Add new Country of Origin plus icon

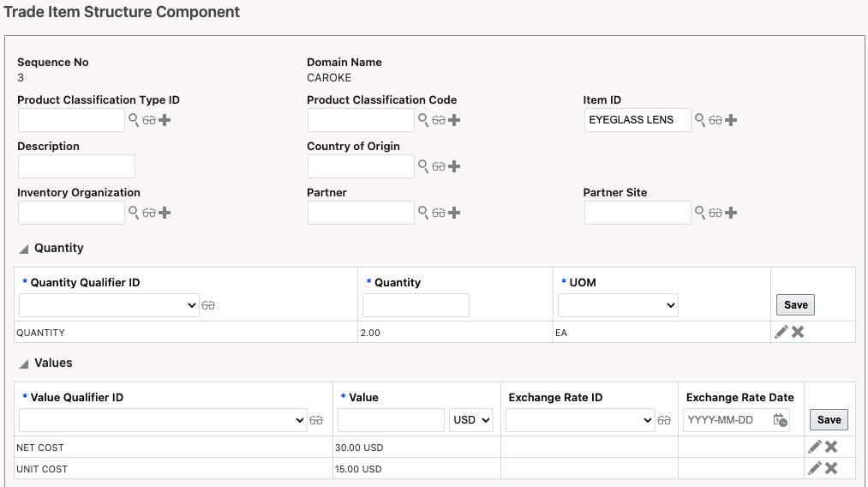pos(454,167)
